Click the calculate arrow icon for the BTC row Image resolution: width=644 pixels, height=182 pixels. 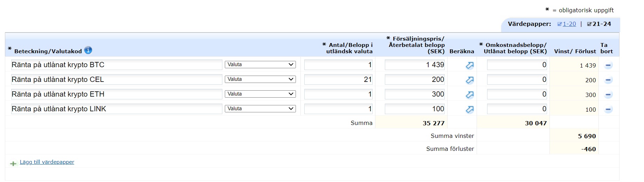470,65
